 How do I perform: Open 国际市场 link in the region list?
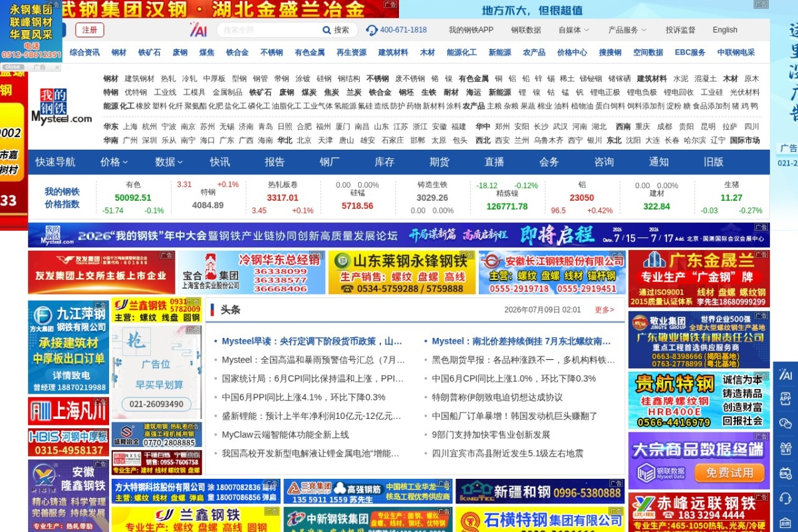(x=744, y=140)
